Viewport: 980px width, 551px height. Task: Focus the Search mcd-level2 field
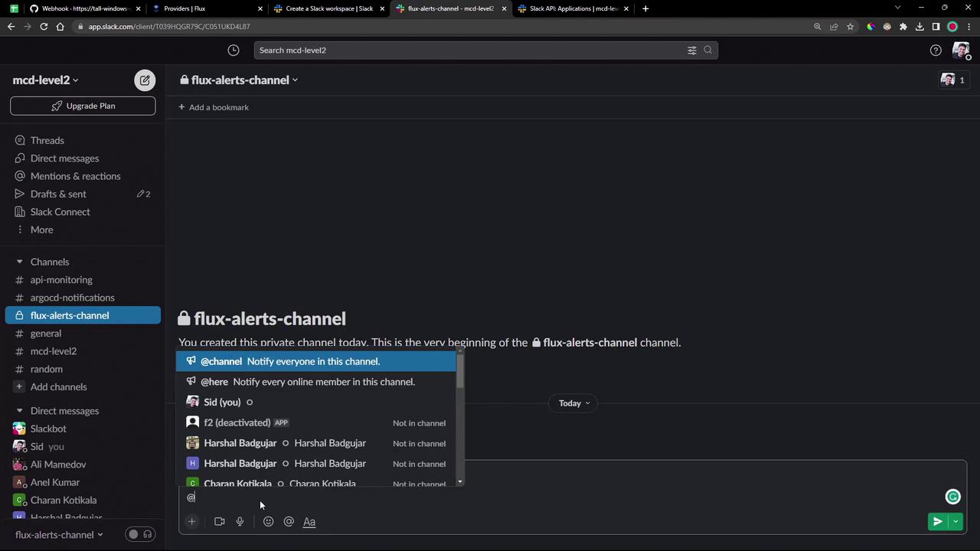(485, 51)
